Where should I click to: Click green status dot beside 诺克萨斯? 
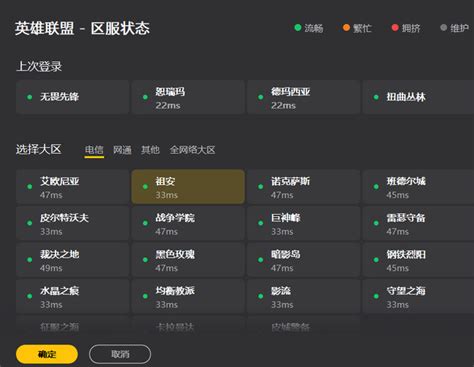pyautogui.click(x=261, y=187)
